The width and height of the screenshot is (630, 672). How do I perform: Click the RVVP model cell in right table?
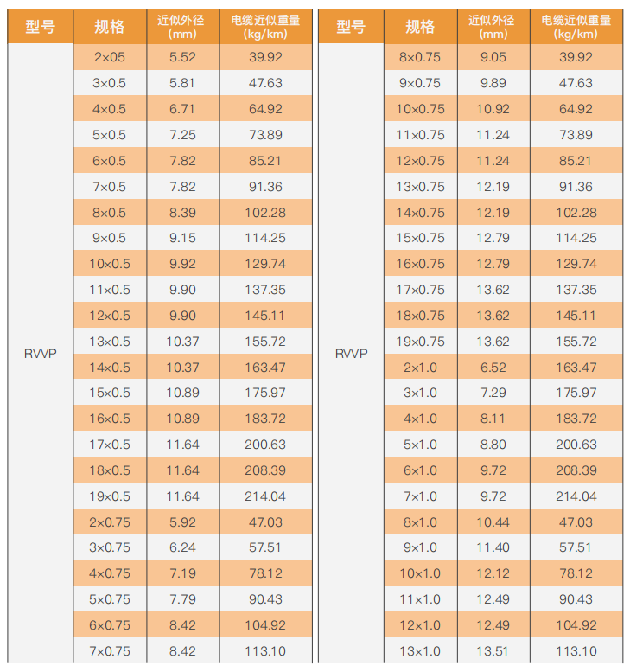pos(351,354)
